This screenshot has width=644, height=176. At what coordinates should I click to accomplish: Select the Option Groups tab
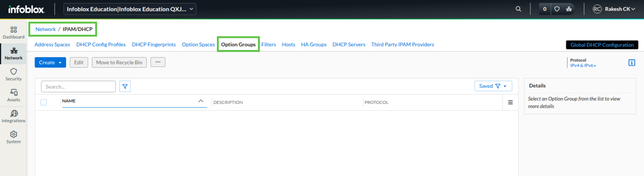(238, 45)
